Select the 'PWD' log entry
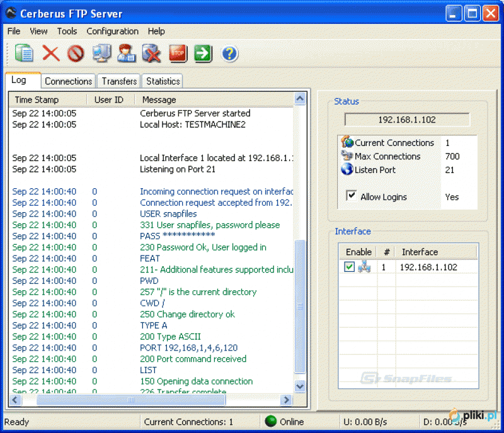 tap(151, 281)
